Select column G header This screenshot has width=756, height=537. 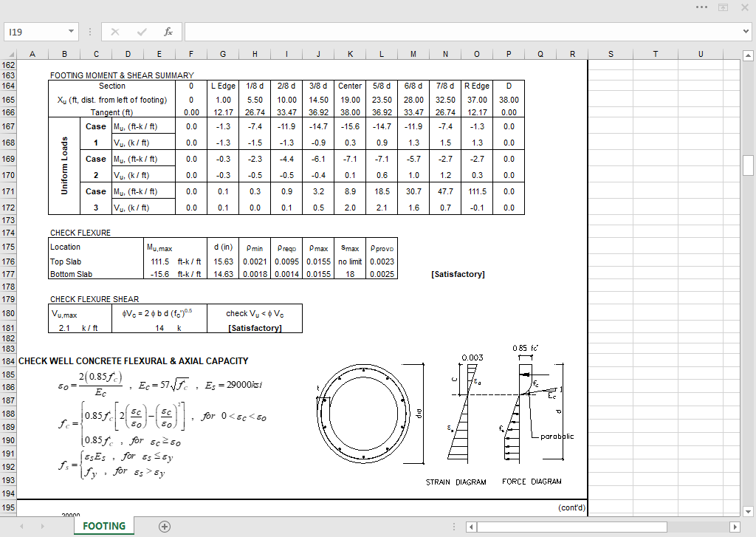click(223, 54)
